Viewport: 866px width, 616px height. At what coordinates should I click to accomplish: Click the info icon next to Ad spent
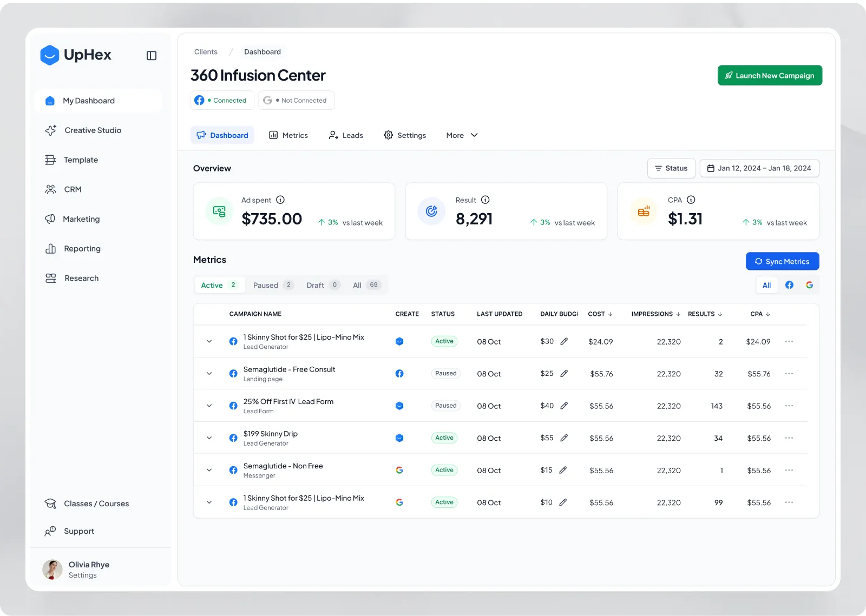[x=280, y=200]
